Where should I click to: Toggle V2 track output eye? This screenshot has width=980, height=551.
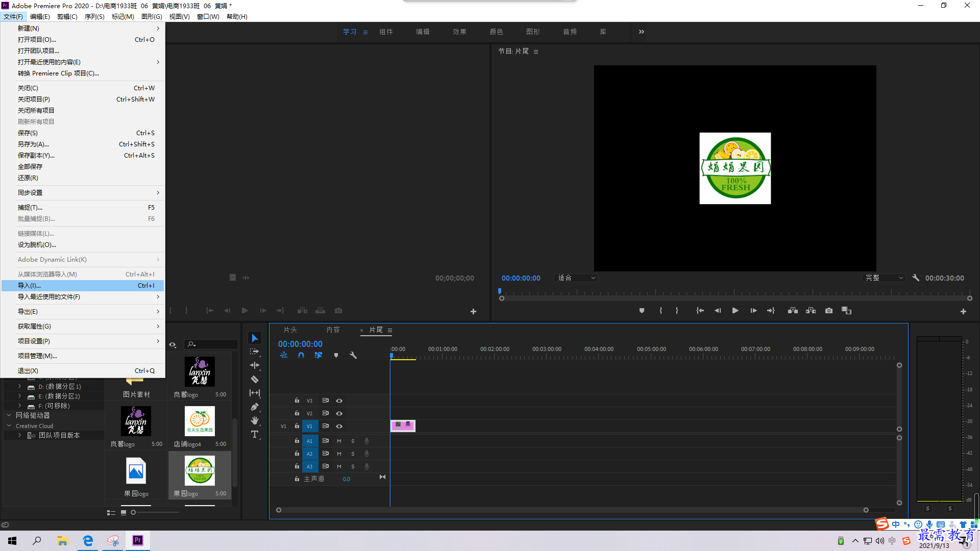[x=339, y=413]
